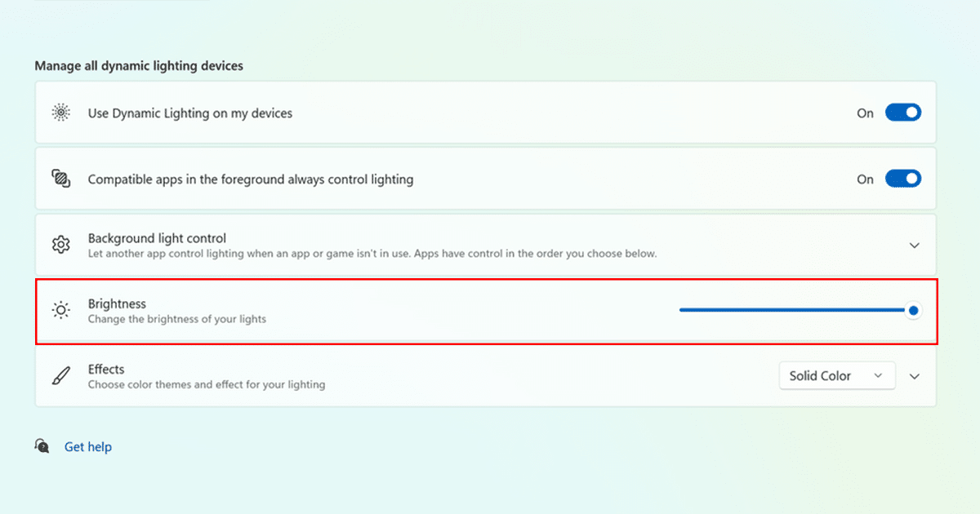
Task: Click the Effects paintbrush icon
Action: [60, 376]
